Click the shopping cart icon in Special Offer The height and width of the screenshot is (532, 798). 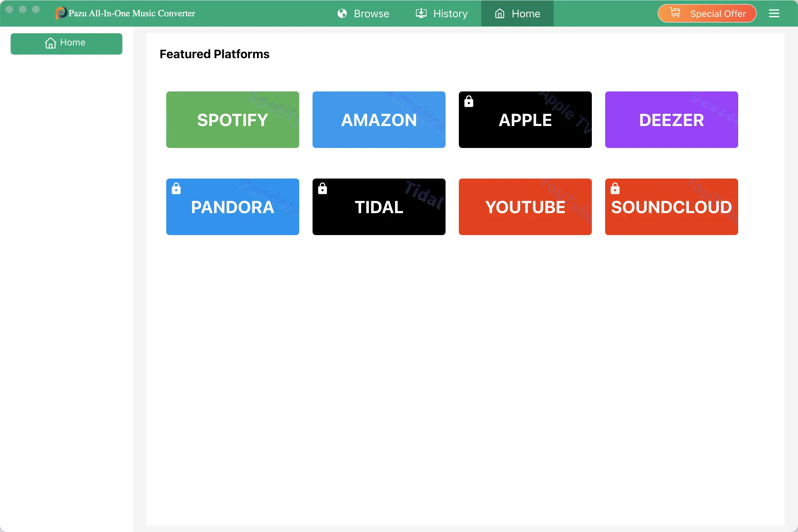675,13
